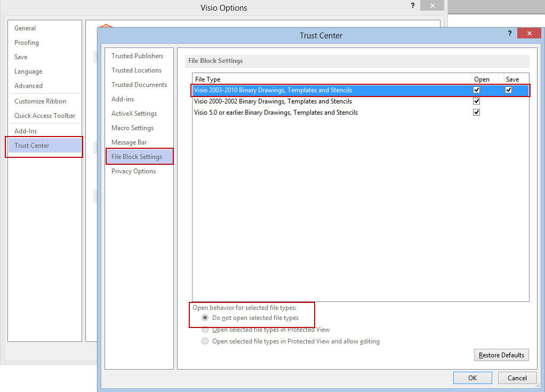Viewport: 545px width, 392px height.
Task: Select Proofing in Visio Options
Action: point(27,43)
